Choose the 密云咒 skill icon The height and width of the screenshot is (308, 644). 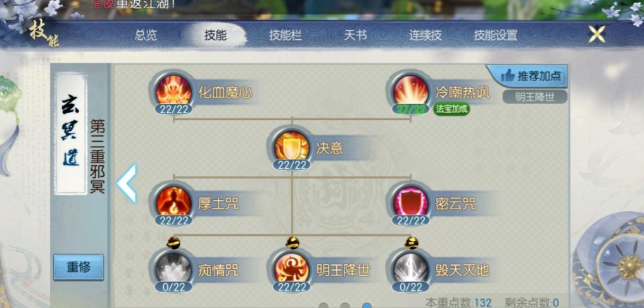point(411,202)
